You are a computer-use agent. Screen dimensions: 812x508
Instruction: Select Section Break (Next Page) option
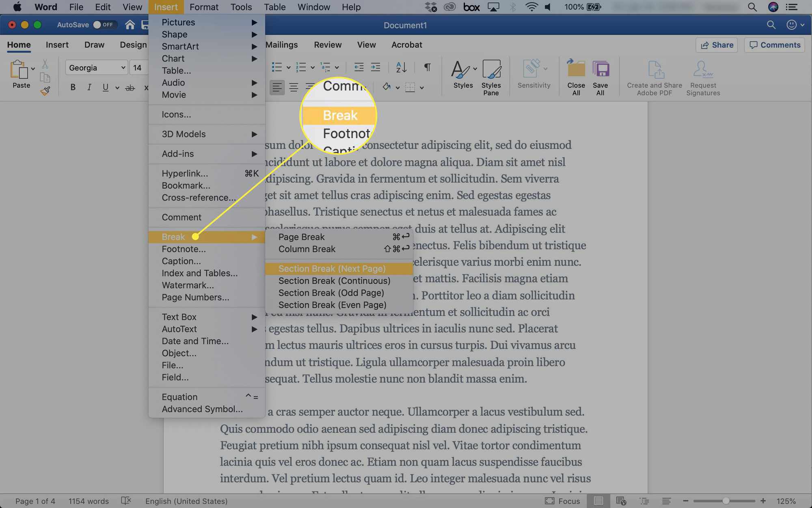pos(332,269)
